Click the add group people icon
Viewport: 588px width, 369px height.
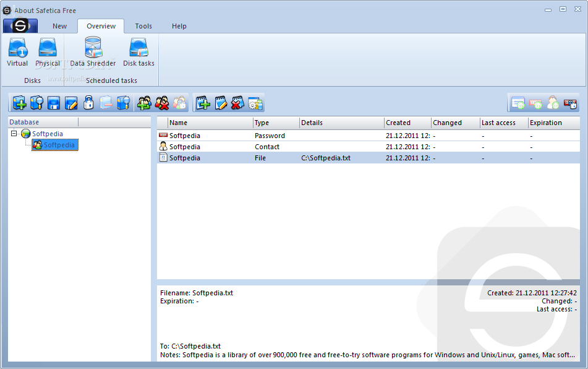tap(145, 103)
